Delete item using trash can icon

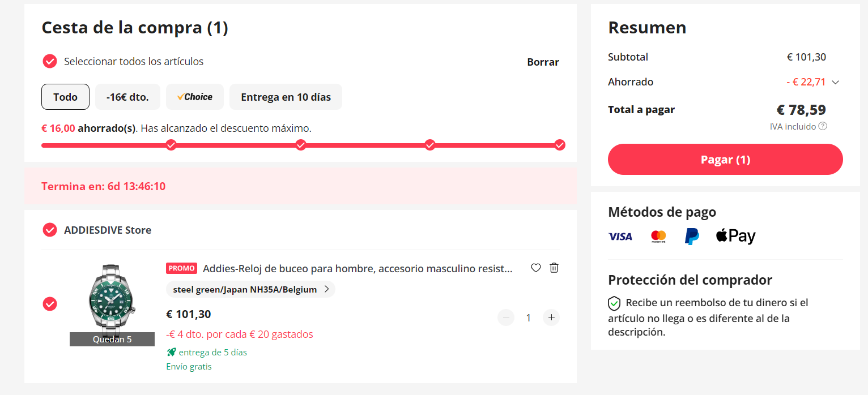(x=554, y=268)
